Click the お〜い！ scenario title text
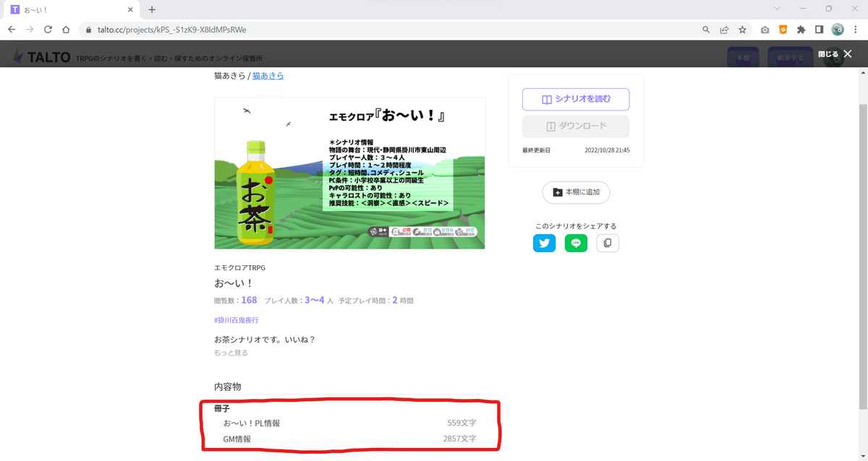Viewport: 868px width, 461px height. click(x=233, y=283)
